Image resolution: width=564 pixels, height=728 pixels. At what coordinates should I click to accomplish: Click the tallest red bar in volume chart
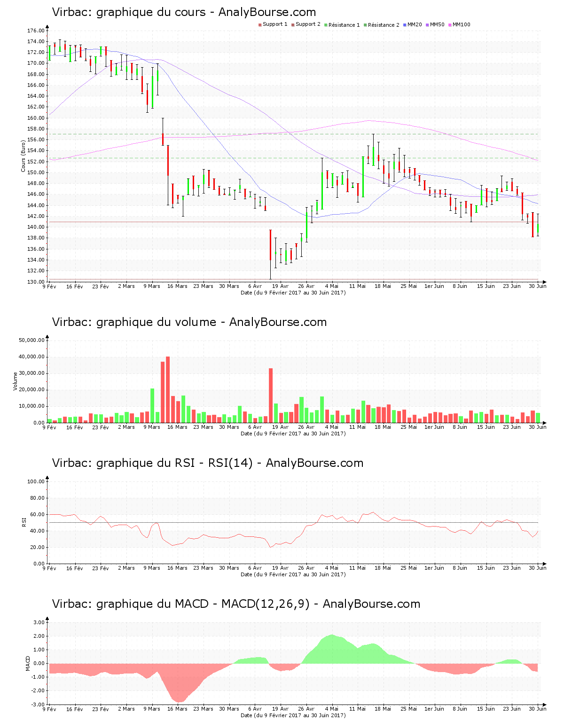168,390
